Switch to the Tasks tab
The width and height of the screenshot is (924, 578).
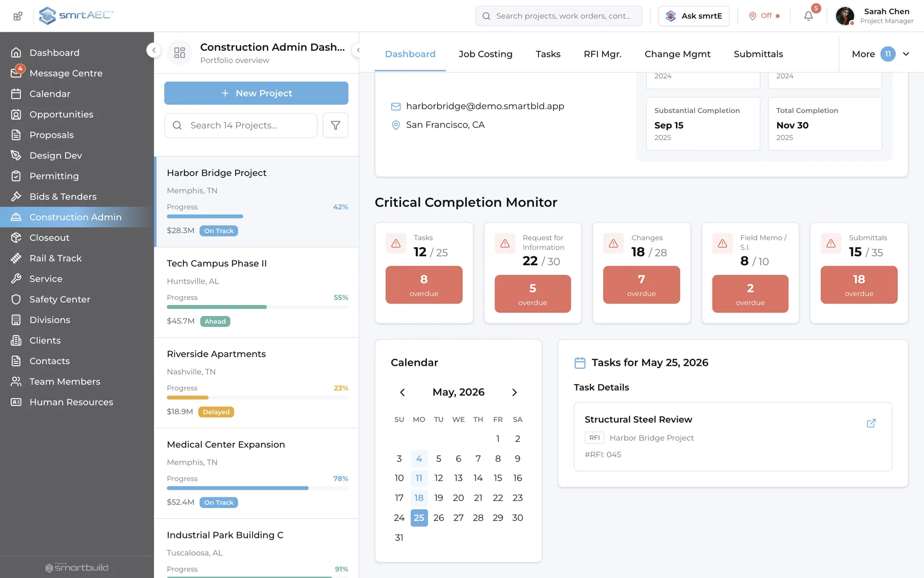tap(548, 54)
